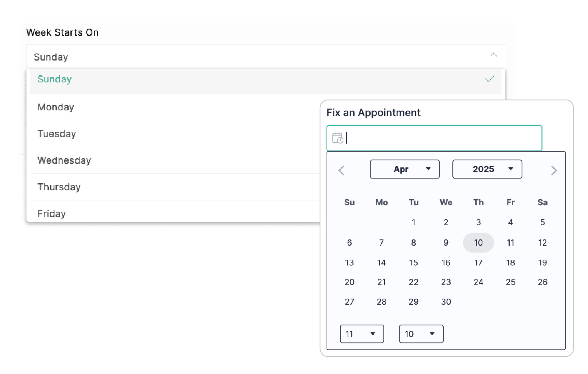Select Monday from the week start list
This screenshot has width=588, height=374.
56,107
